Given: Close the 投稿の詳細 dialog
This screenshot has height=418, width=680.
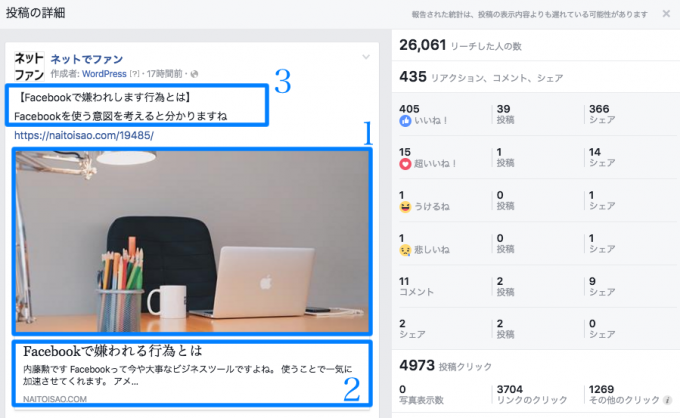Looking at the screenshot, I should click(666, 14).
